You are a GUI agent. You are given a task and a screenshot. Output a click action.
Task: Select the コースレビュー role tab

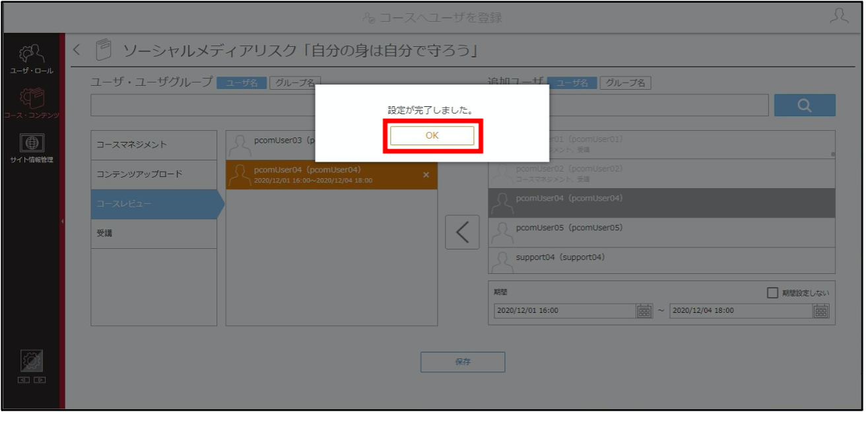(157, 204)
